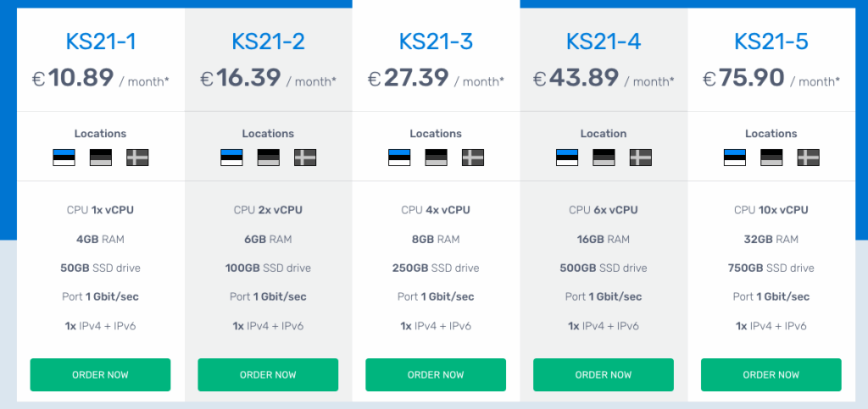Viewport: 868px width, 409px height.
Task: Switch KS21-2 location to grey cross flag
Action: (x=305, y=158)
